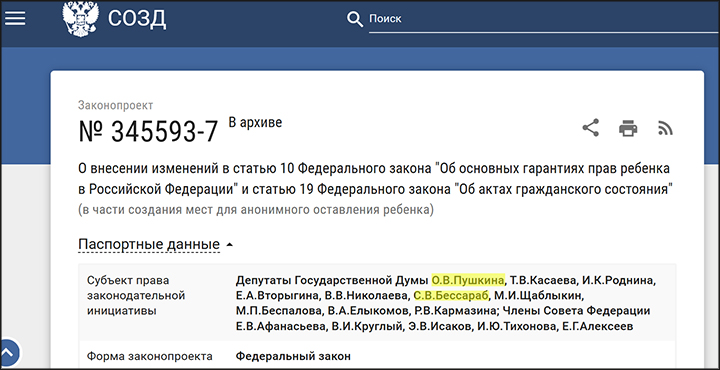Click the gray subtitle about анонимного оставления ребенка
720x370 pixels.
pos(256,210)
